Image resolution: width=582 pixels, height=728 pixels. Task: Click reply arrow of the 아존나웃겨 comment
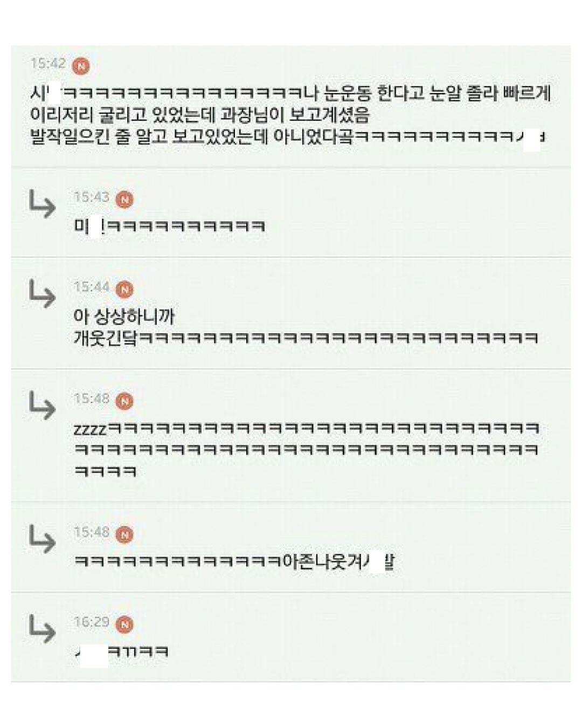42,539
